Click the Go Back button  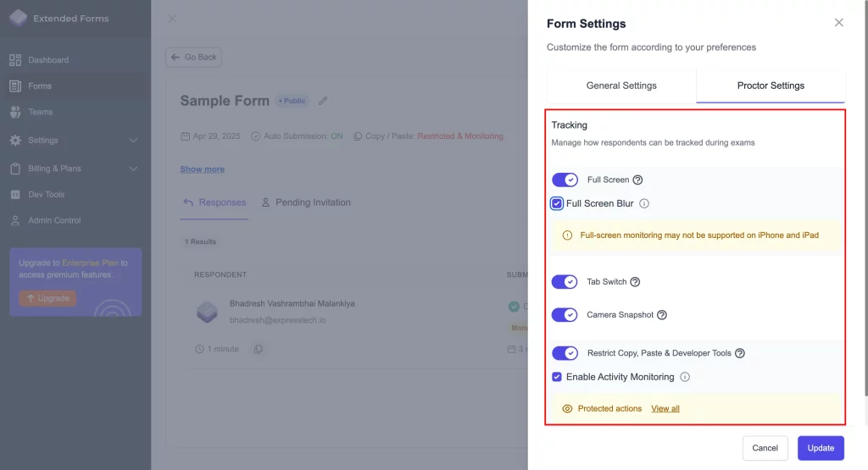click(x=194, y=57)
